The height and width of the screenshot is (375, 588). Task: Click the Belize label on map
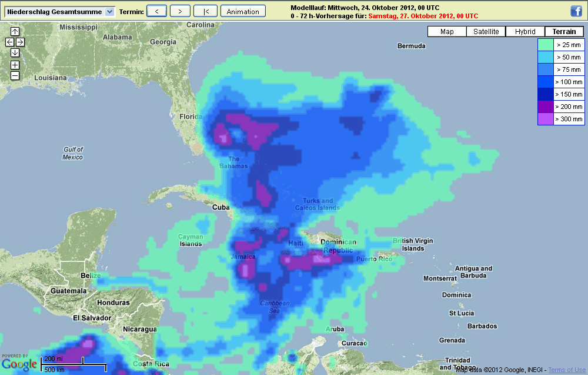tap(91, 276)
